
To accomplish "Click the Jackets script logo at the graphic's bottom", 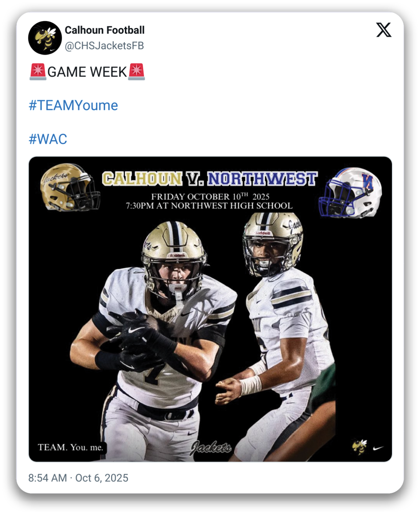I will coord(211,447).
